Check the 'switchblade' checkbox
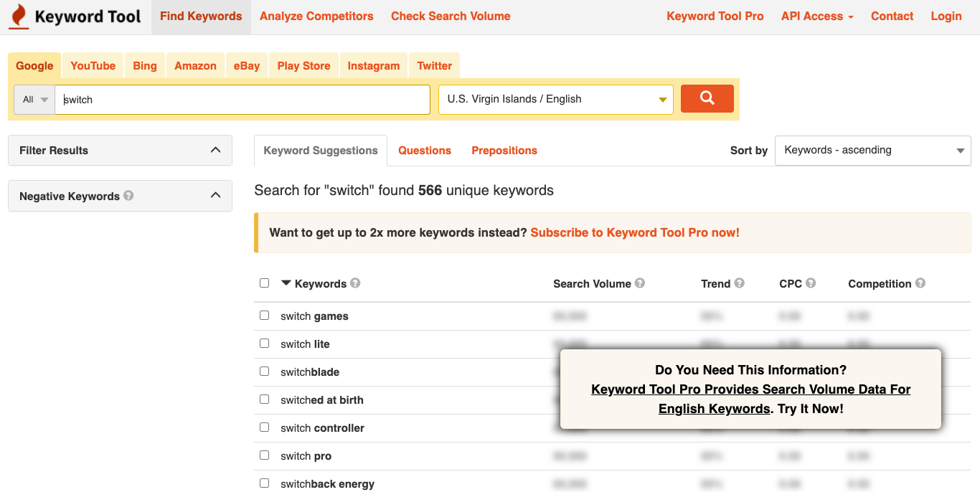The height and width of the screenshot is (492, 980). pyautogui.click(x=264, y=372)
